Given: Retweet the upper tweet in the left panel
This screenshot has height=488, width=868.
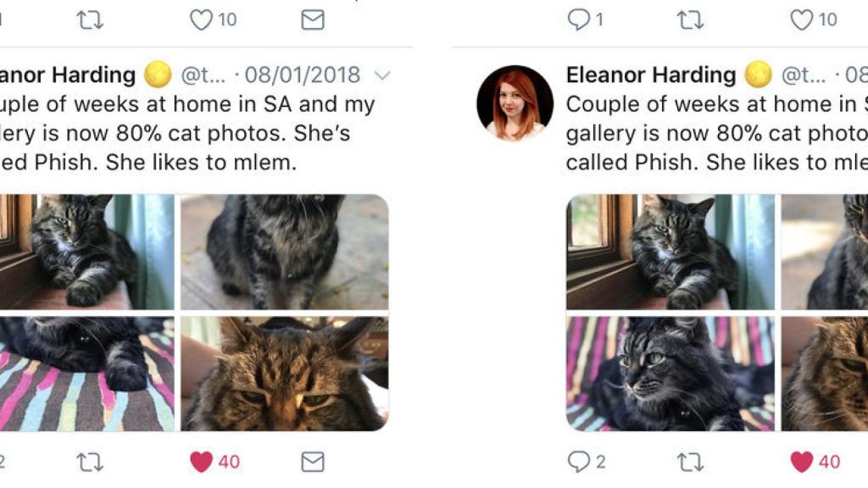Looking at the screenshot, I should (90, 19).
